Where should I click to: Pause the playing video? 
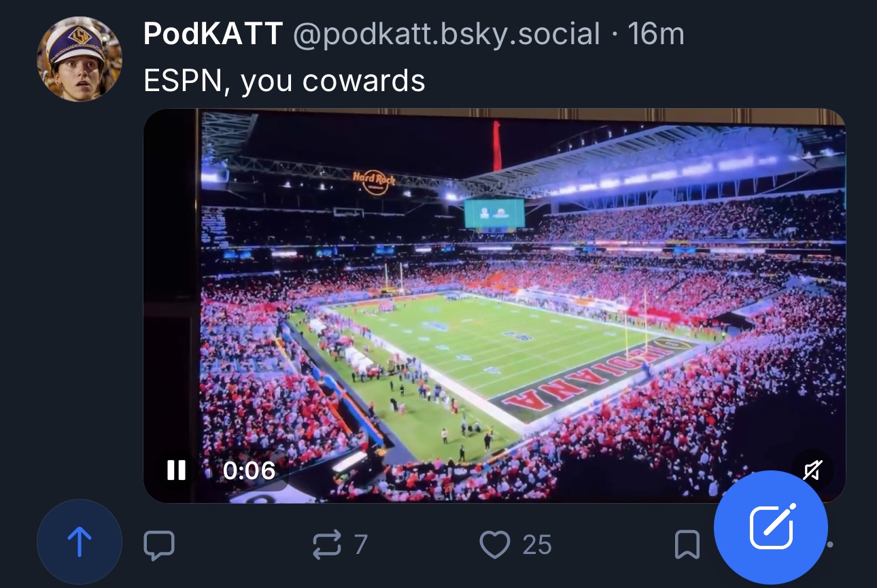click(176, 470)
